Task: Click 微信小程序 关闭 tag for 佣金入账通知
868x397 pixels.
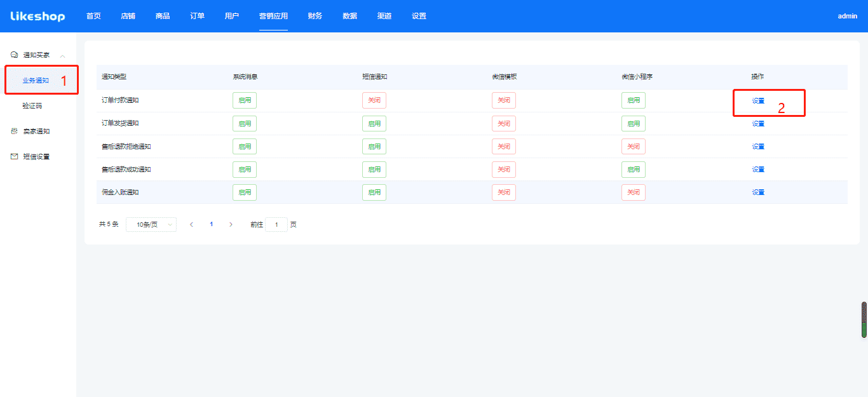Action: 634,192
